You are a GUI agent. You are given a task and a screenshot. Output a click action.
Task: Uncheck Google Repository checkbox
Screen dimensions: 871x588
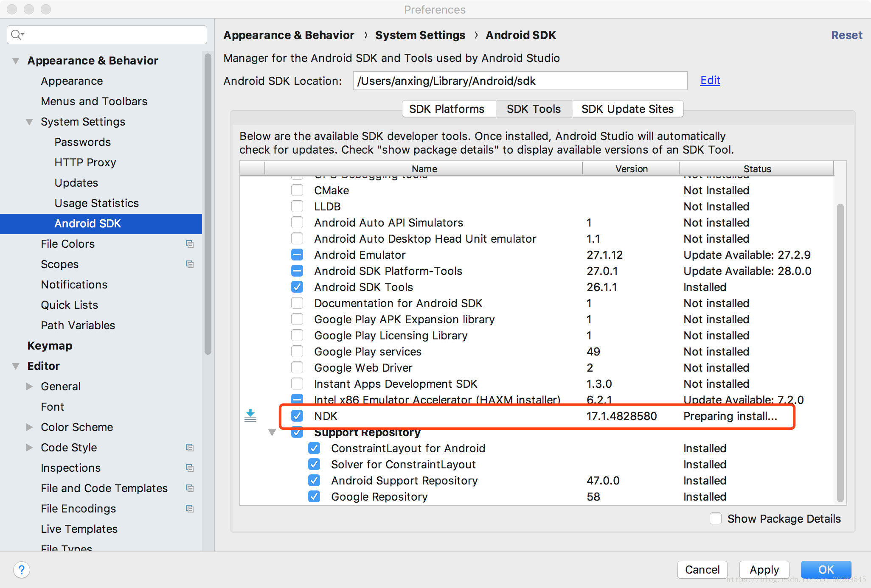314,497
